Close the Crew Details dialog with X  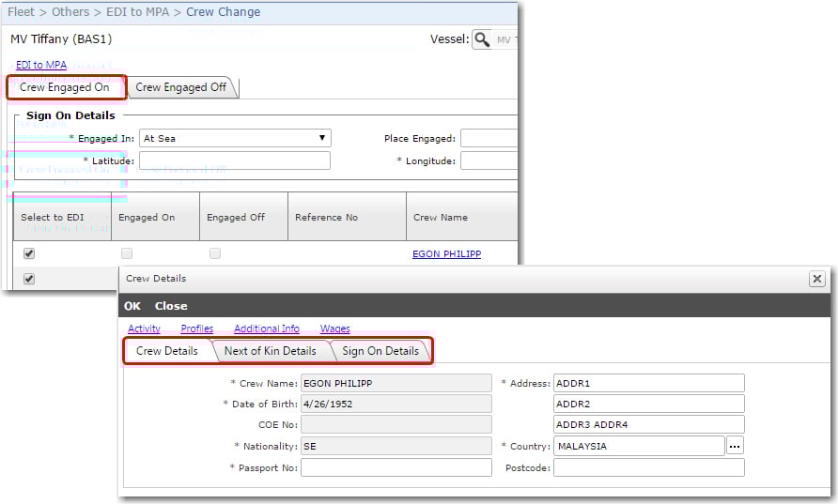tap(817, 279)
